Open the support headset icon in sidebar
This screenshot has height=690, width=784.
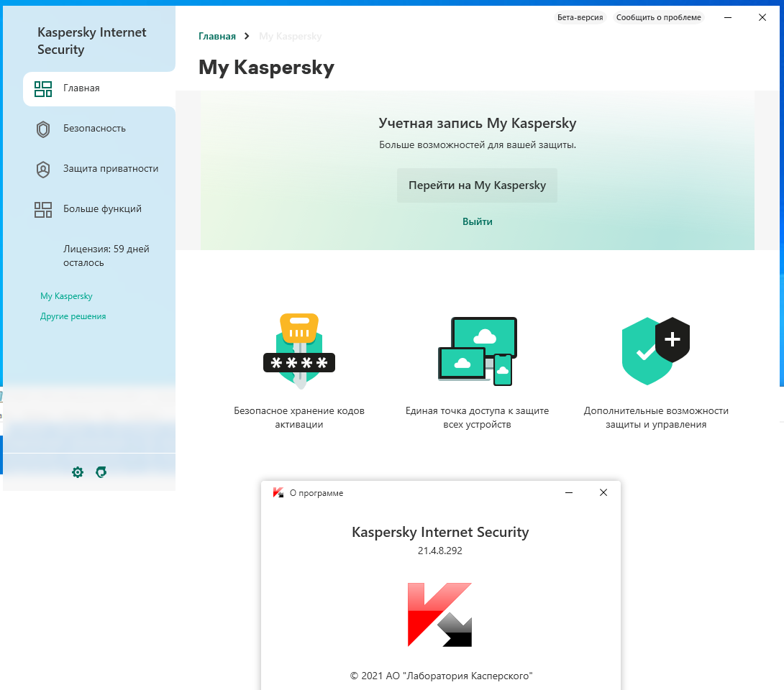click(101, 472)
